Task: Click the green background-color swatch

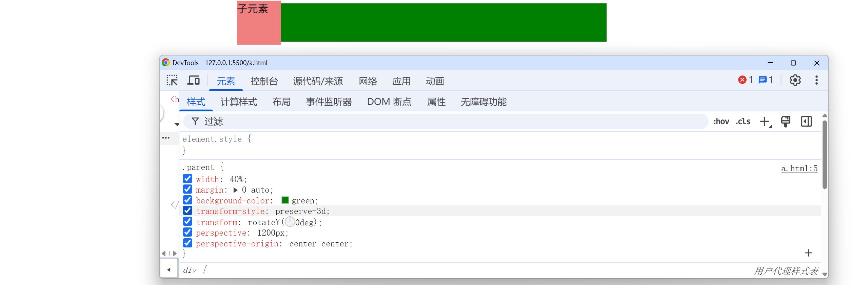Action: click(285, 200)
